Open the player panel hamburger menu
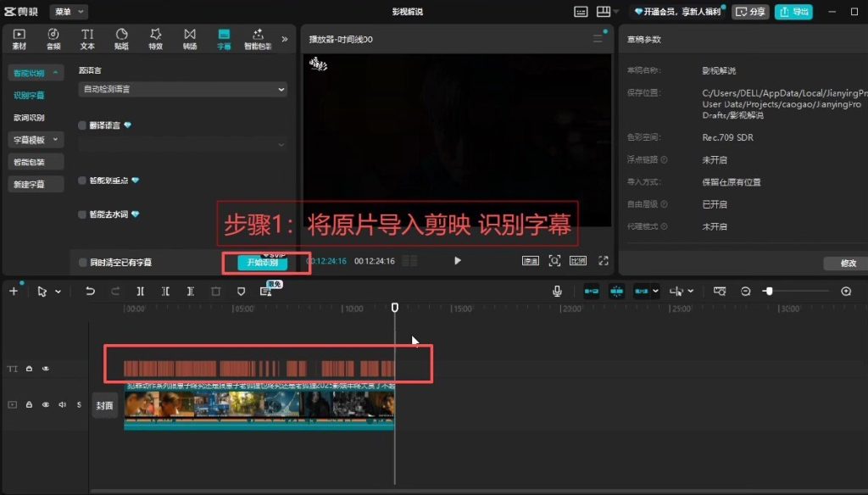This screenshot has width=868, height=495. (x=598, y=39)
